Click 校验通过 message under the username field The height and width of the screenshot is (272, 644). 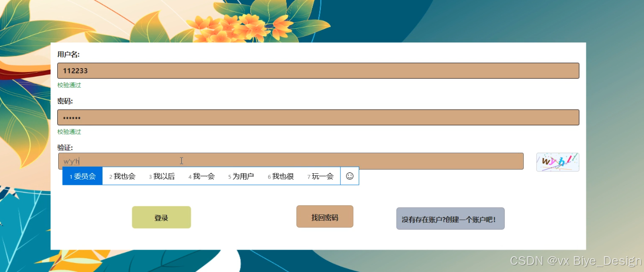(x=69, y=85)
